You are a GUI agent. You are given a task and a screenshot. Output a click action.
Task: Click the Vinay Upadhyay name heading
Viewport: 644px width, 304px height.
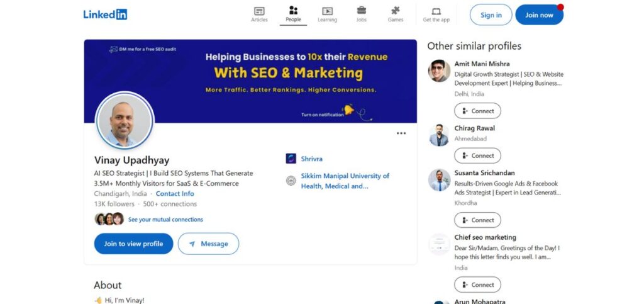click(131, 160)
